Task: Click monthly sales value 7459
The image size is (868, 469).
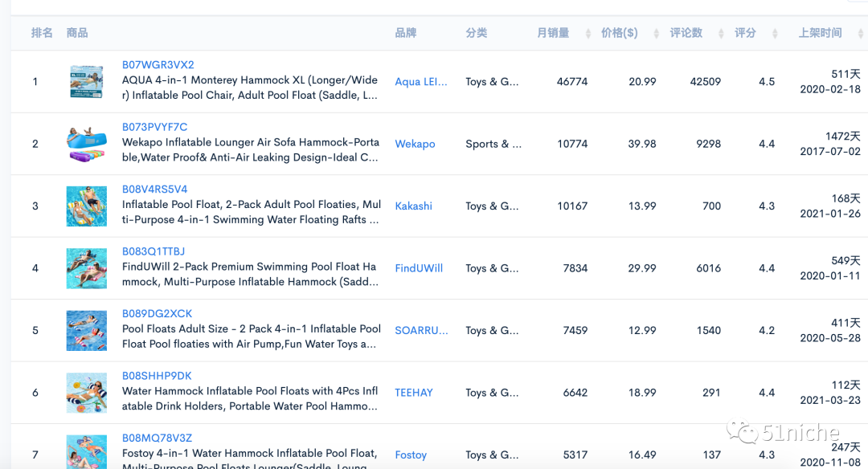Action: [x=575, y=331]
